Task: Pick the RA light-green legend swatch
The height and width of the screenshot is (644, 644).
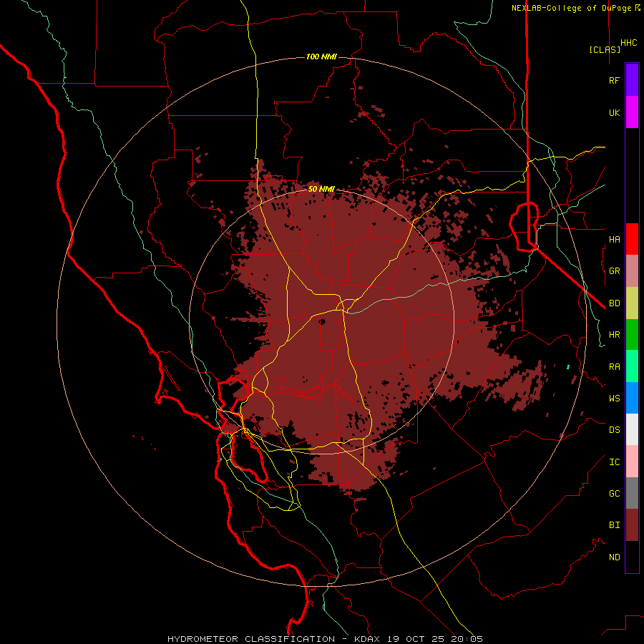Action: tap(632, 366)
